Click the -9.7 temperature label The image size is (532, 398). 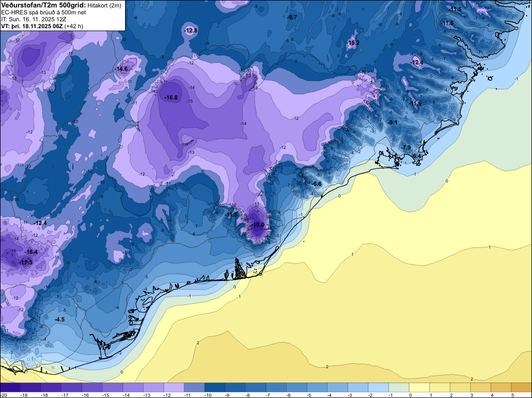(292, 17)
